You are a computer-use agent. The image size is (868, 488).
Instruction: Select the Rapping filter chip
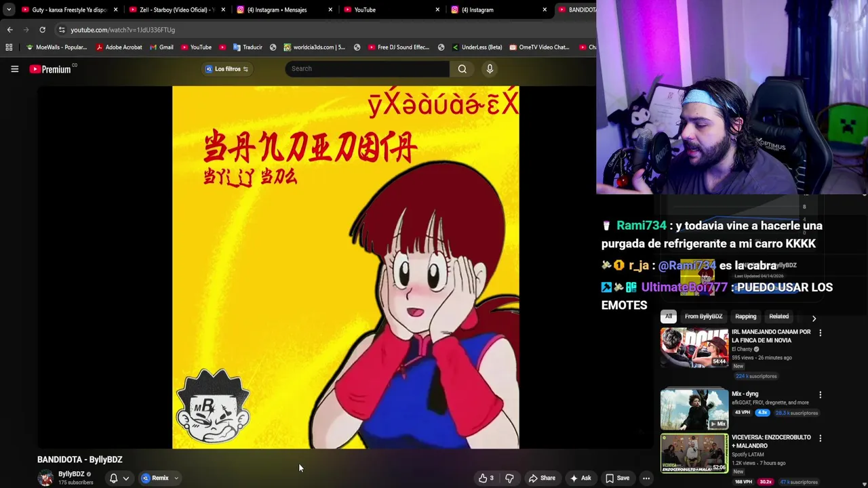(745, 317)
